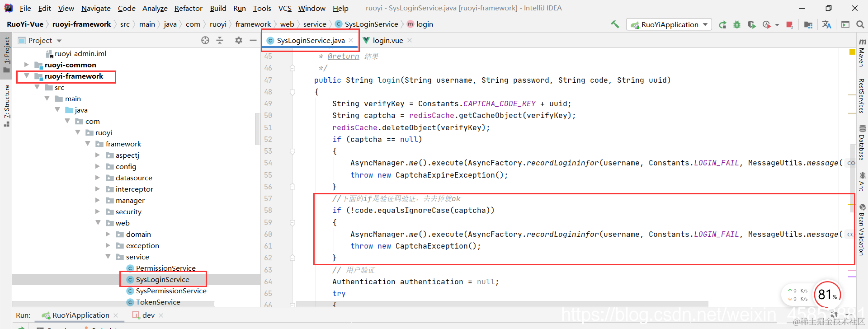868x329 pixels.
Task: Select the SysLoginService.java editor tab
Action: (x=311, y=40)
